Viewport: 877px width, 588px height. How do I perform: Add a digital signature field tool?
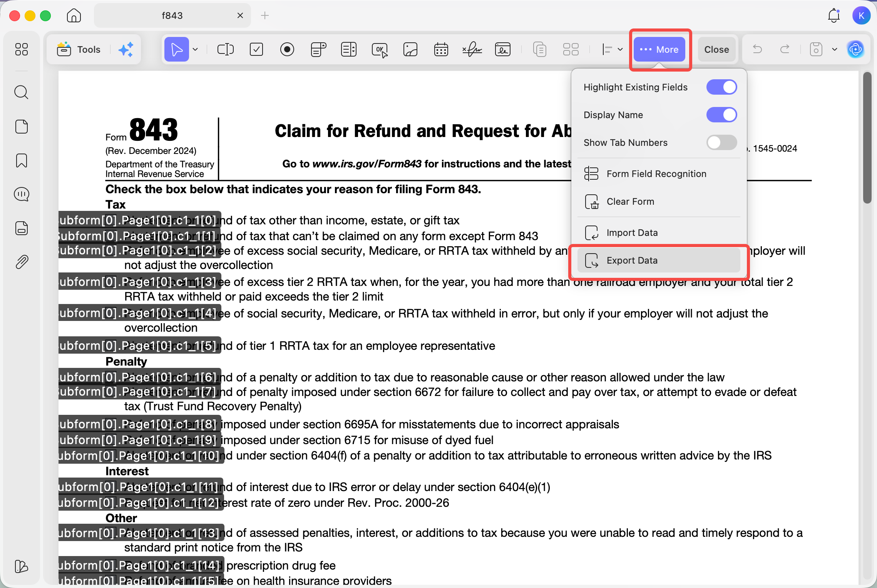pos(503,49)
